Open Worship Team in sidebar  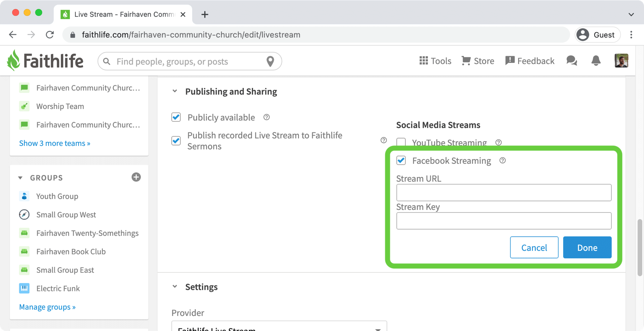tap(60, 106)
